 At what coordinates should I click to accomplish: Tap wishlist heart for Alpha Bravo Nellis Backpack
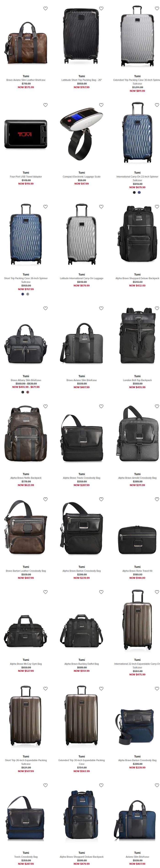pos(45,406)
